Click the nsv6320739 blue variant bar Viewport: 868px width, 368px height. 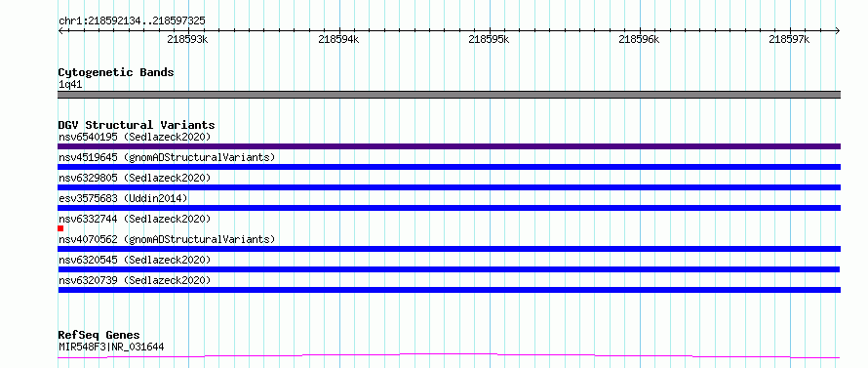pyautogui.click(x=449, y=290)
